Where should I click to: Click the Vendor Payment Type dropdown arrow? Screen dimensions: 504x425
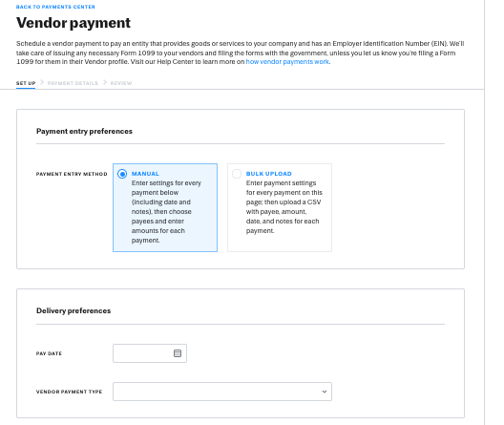[x=325, y=392]
